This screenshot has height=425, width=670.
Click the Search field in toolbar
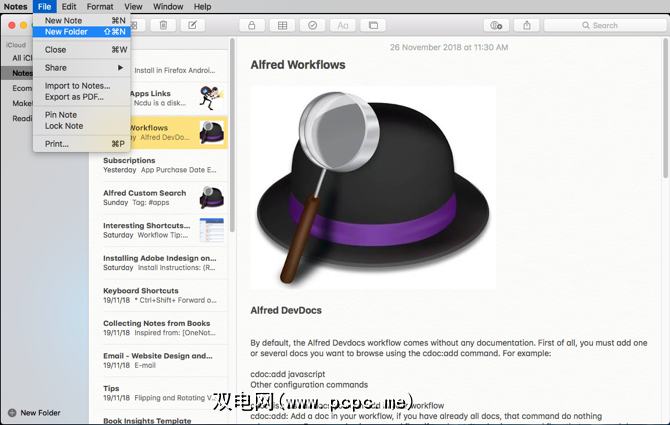pos(605,25)
